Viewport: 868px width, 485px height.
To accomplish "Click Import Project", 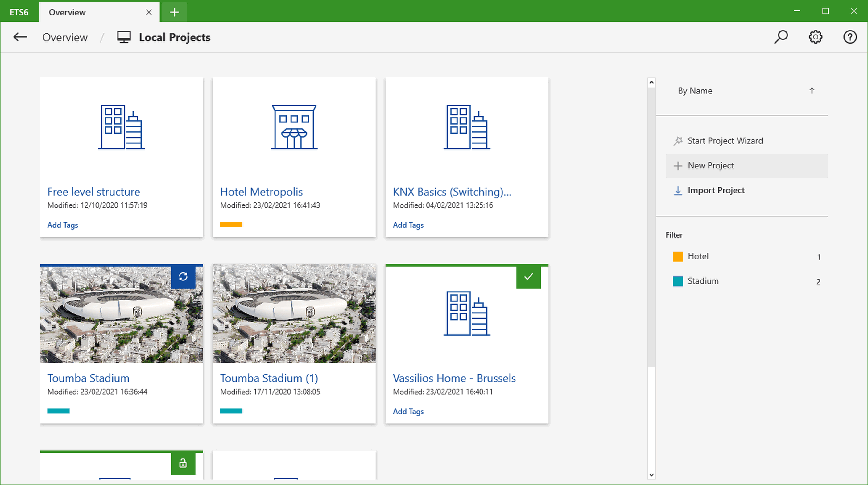I will tap(746, 190).
